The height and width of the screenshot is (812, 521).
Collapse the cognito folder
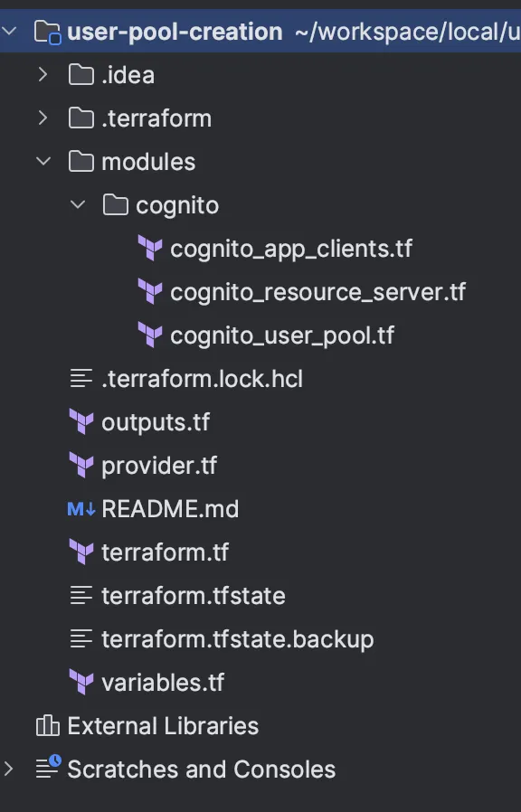78,204
